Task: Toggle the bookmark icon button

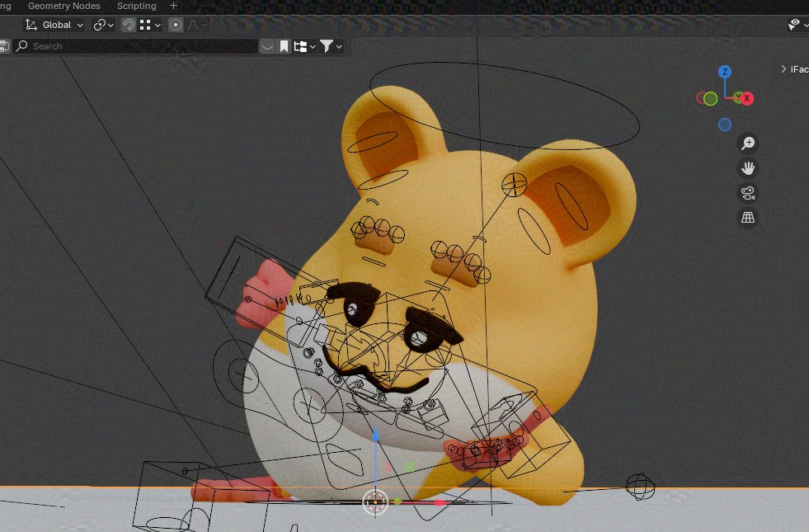Action: click(284, 46)
